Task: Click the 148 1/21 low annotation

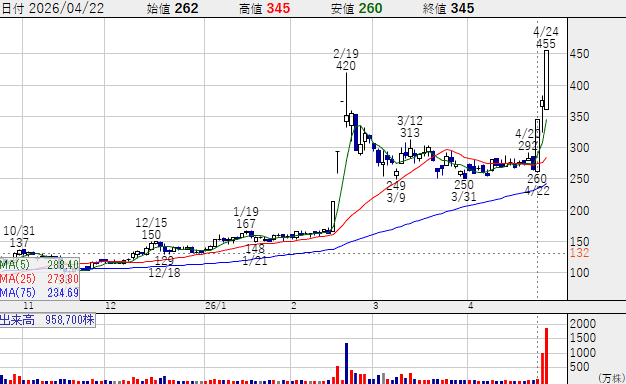Action: 255,254
